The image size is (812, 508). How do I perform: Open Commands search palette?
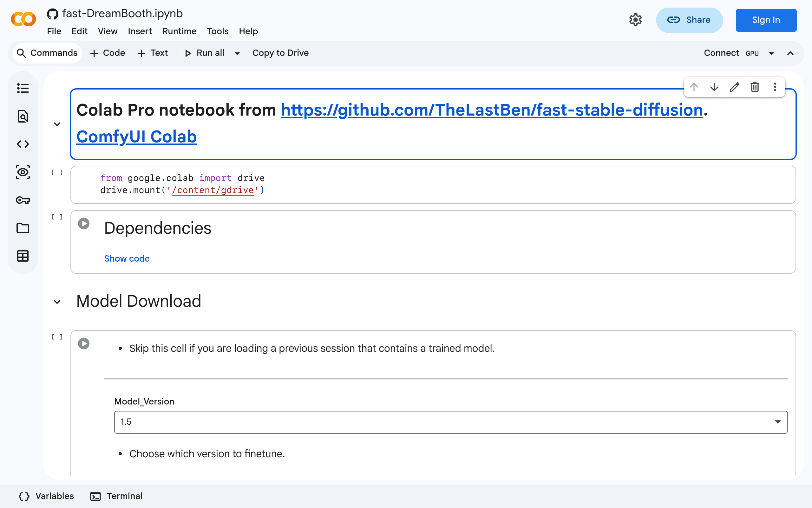tap(47, 53)
